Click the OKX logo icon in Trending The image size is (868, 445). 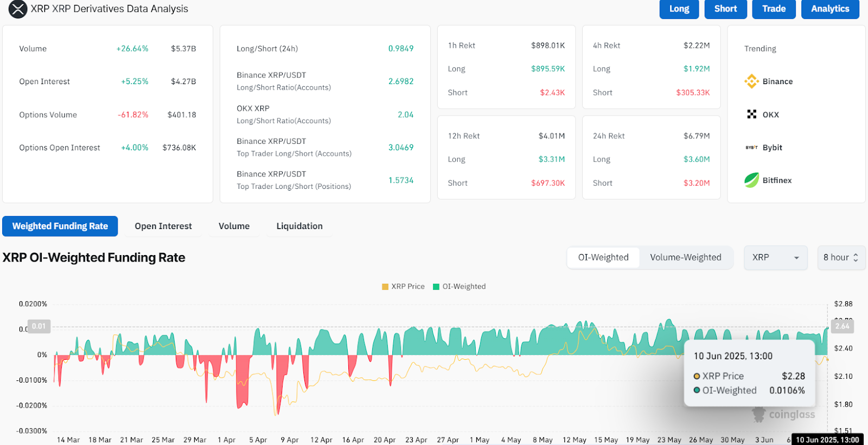coord(751,115)
